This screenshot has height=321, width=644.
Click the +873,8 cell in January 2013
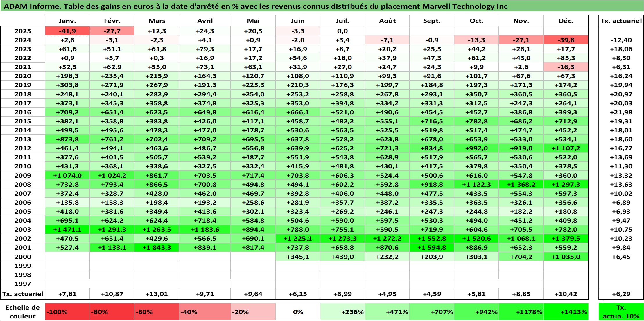click(67, 139)
